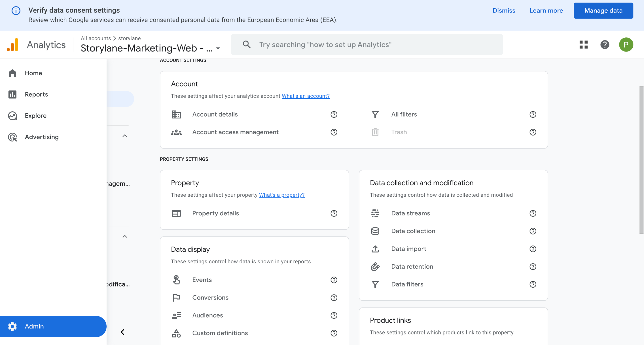Open Reports in the sidebar
The image size is (644, 345).
pos(53,94)
